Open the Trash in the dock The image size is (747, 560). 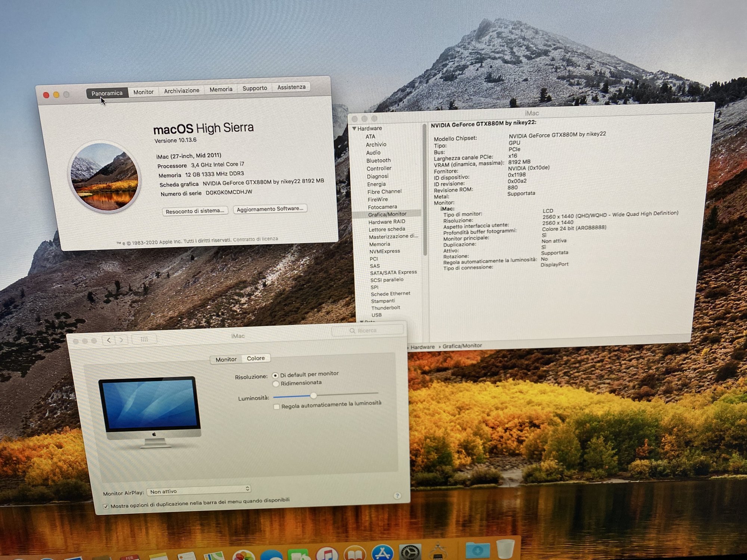tap(505, 548)
